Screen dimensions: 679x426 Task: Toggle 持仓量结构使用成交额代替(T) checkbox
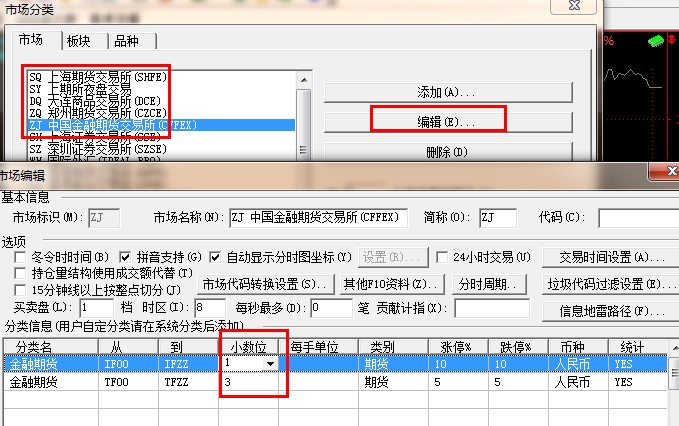click(20, 273)
